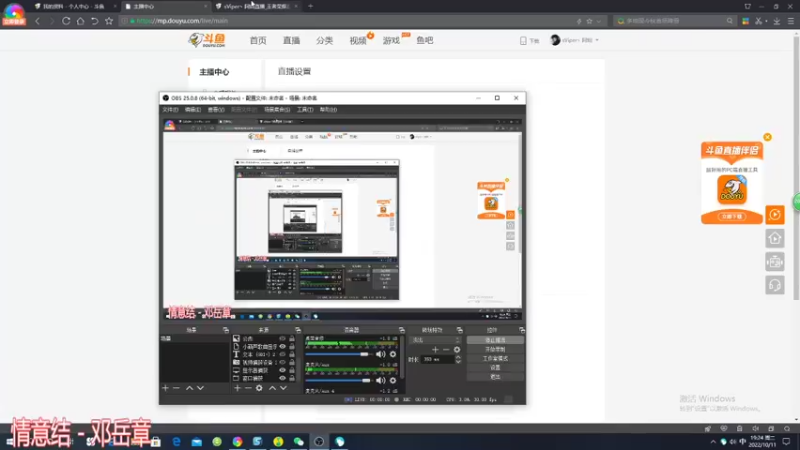Mute the desktop audio speaker icon
This screenshot has width=800, height=450.
point(381,354)
